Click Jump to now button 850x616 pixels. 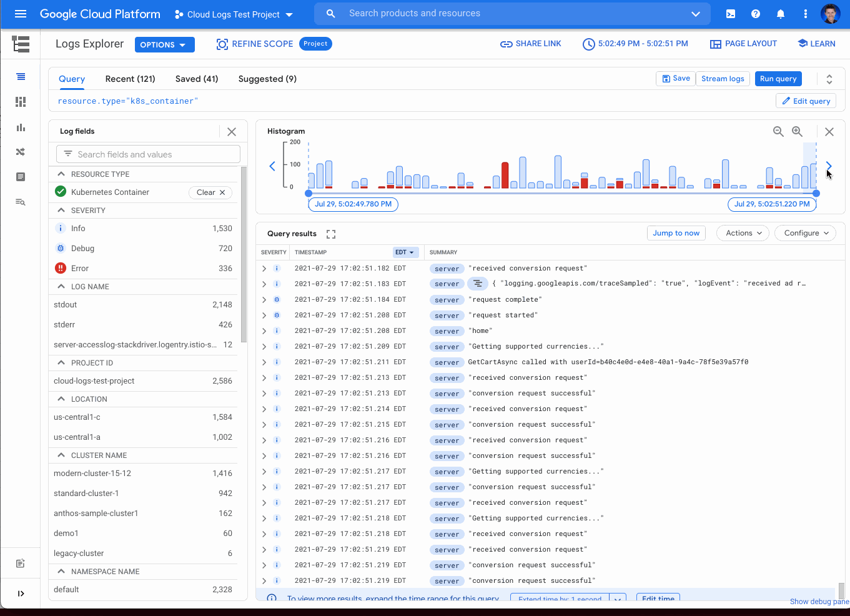[676, 233]
